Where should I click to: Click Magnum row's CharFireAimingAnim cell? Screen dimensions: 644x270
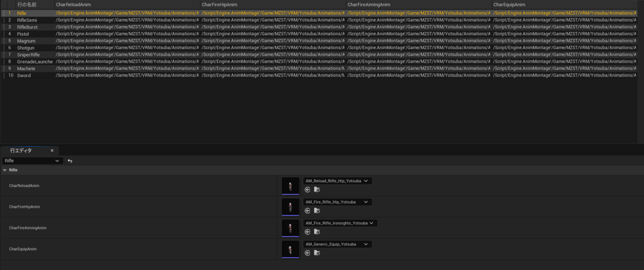[418, 41]
